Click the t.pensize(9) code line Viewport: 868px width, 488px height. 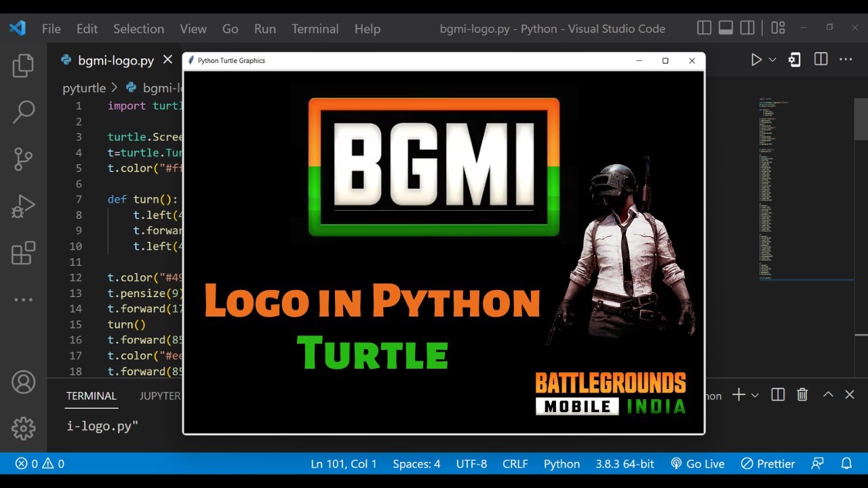[144, 293]
